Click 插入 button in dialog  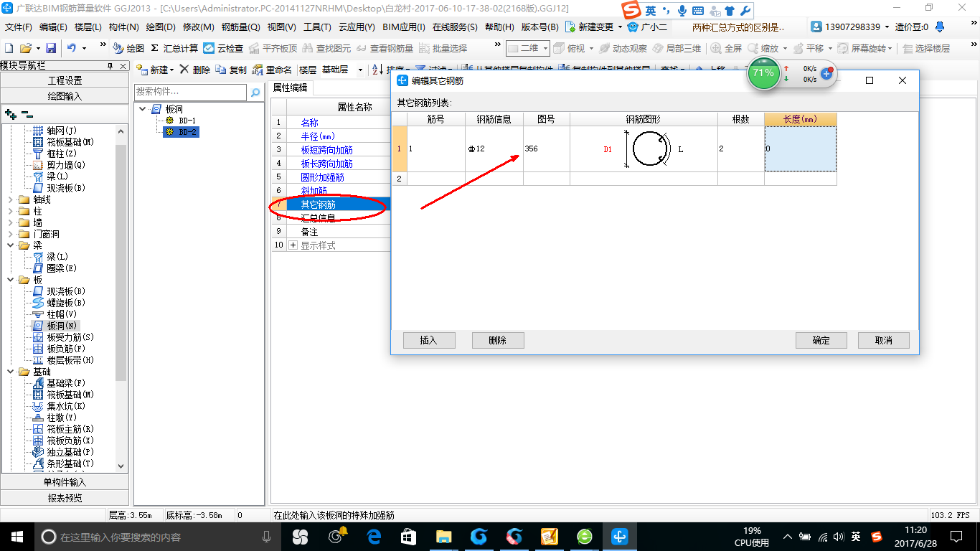pyautogui.click(x=429, y=340)
